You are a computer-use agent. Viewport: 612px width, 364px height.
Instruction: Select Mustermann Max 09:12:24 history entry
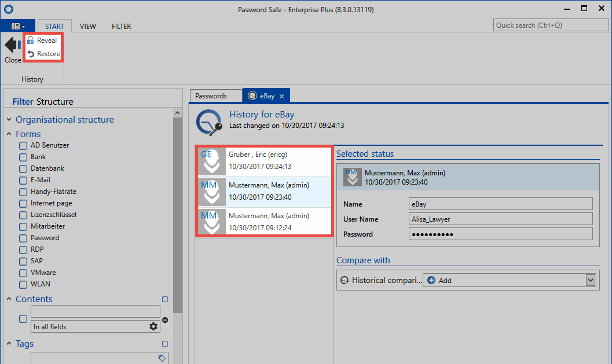(x=265, y=222)
